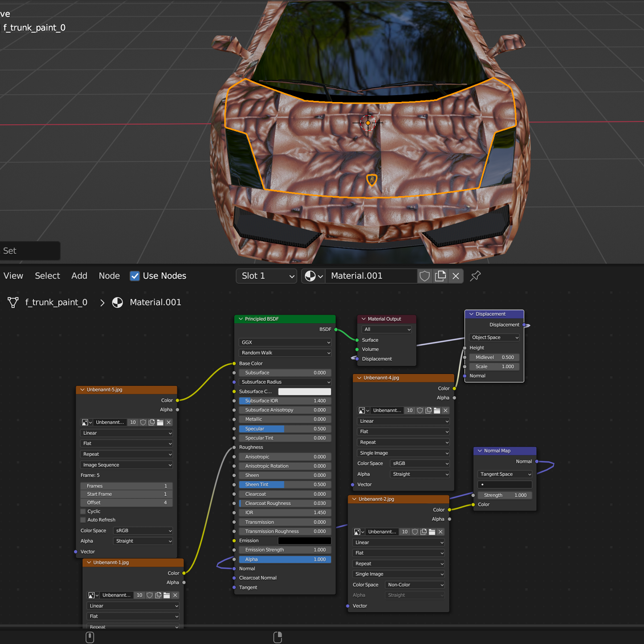Open Non-Color color space dropdown
The height and width of the screenshot is (644, 644).
415,585
